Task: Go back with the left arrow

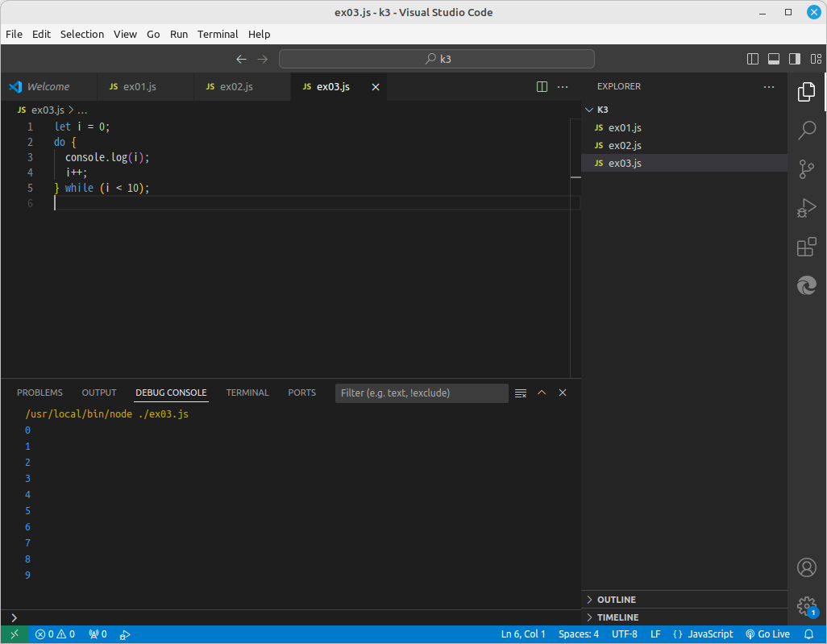Action: (241, 59)
